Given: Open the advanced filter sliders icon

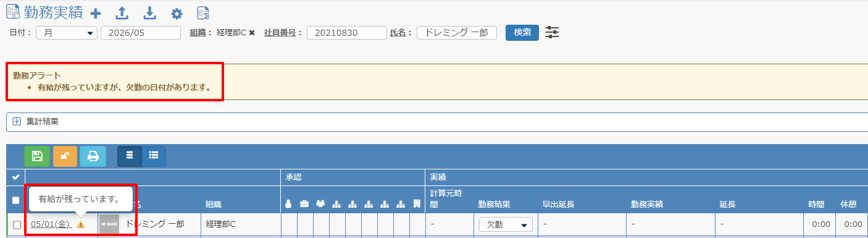Looking at the screenshot, I should pos(552,33).
